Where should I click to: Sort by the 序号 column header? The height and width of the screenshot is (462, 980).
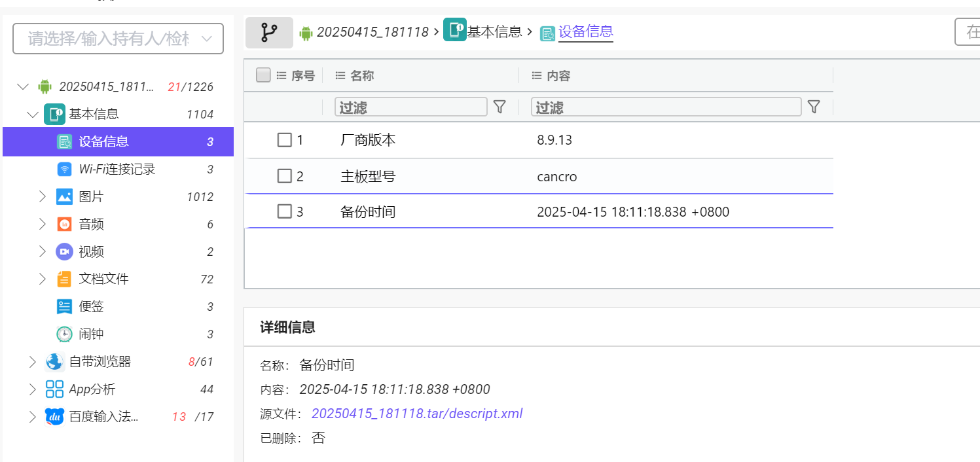click(303, 76)
